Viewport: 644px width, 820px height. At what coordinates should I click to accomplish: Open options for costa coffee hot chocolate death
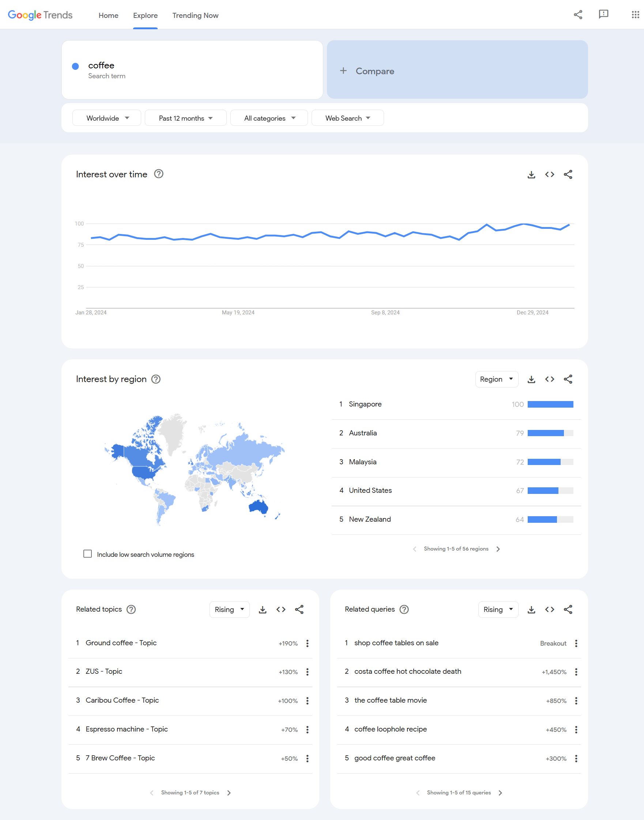(x=576, y=672)
